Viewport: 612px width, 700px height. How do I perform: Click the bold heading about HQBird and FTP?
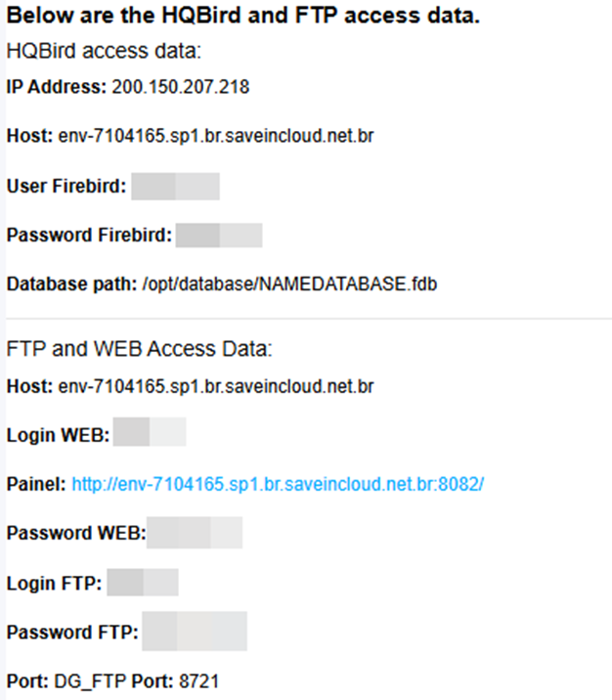click(x=242, y=18)
